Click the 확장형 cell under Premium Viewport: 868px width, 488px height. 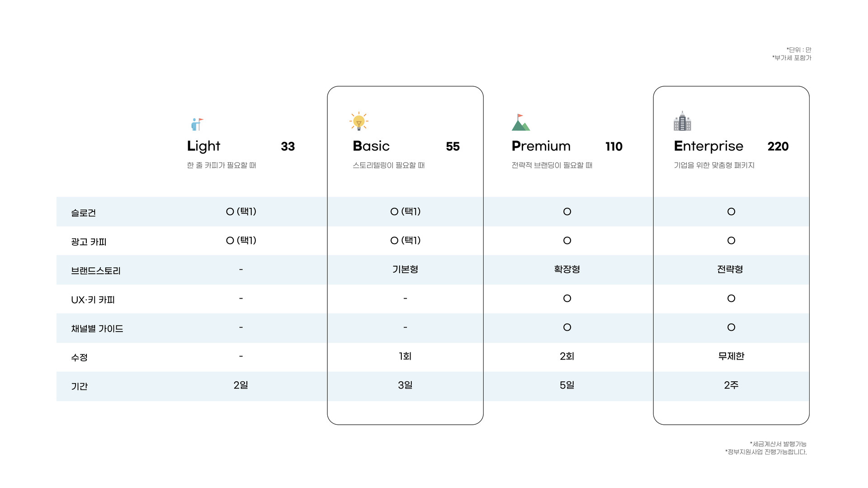point(567,269)
